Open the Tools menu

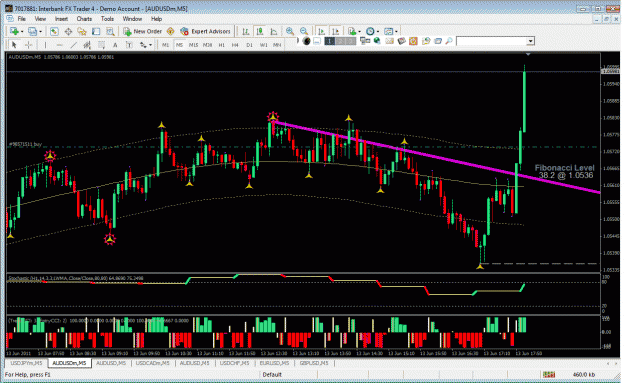[107, 19]
